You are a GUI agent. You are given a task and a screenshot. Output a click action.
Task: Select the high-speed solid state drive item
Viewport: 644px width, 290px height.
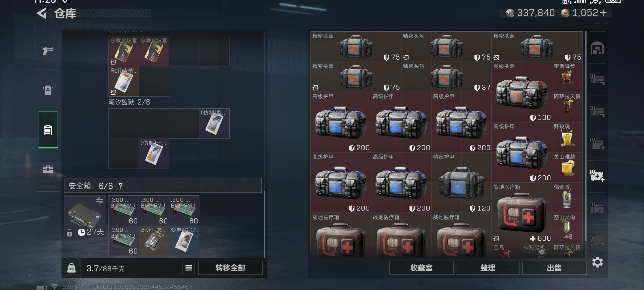(154, 241)
